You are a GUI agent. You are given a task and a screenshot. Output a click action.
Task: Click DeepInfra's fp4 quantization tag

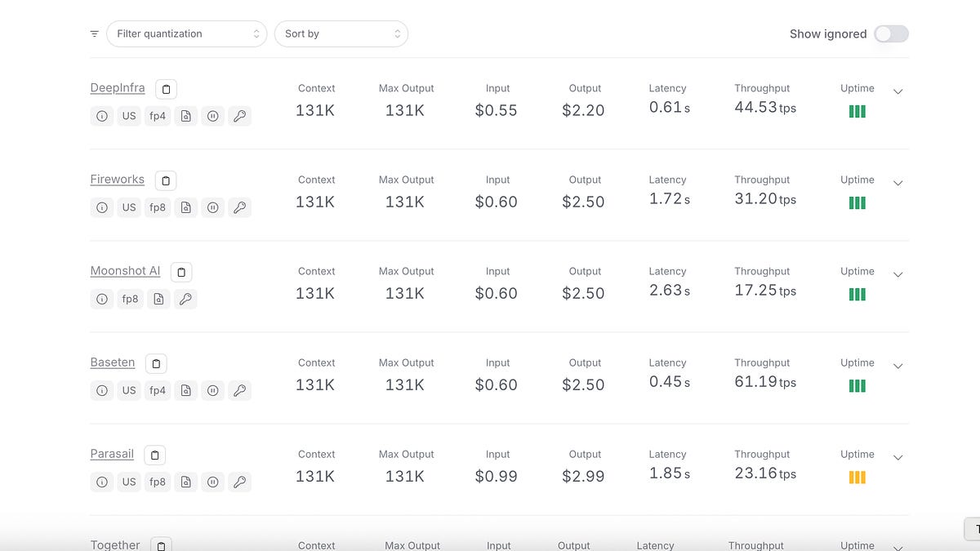[x=158, y=116]
